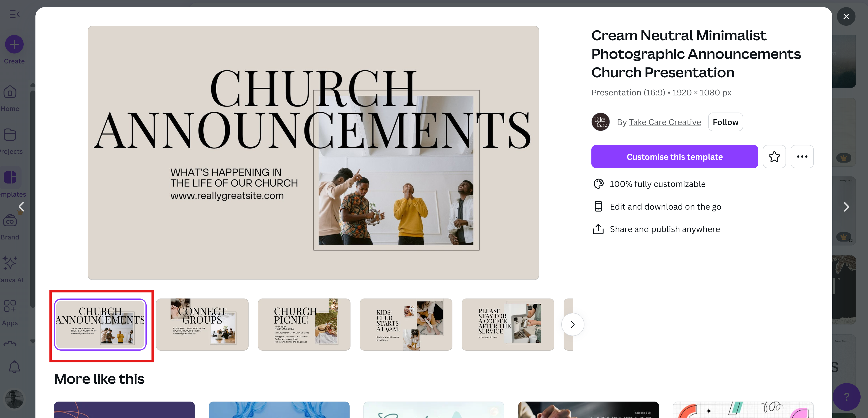Open your account profile avatar

(x=14, y=399)
